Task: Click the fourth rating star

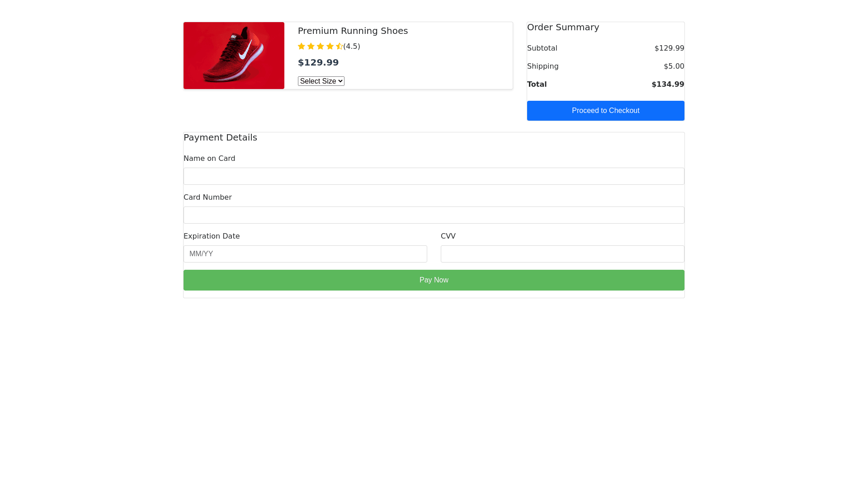Action: pyautogui.click(x=330, y=46)
